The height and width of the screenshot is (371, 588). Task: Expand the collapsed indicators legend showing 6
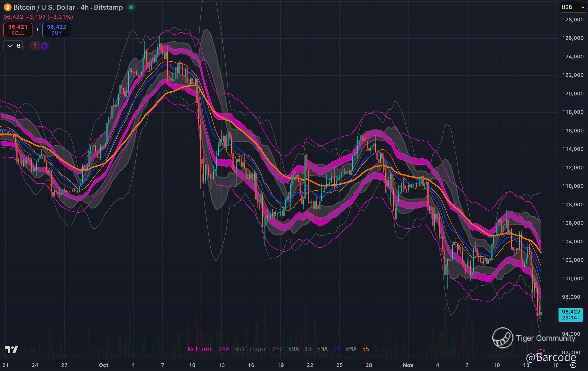point(13,46)
